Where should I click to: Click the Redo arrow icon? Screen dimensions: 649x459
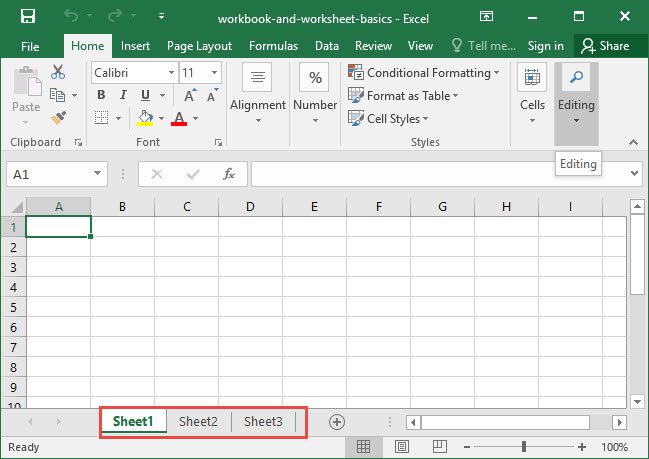coord(115,17)
